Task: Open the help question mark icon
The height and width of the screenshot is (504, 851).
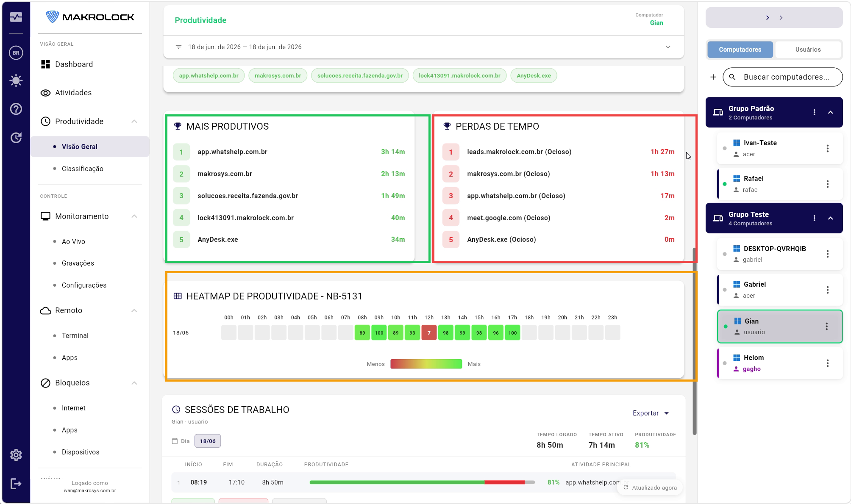Action: 16,109
